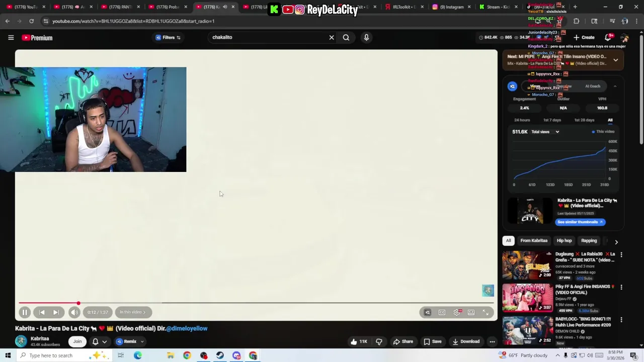Image resolution: width=644 pixels, height=362 pixels.
Task: Open the account avatar menu
Action: (x=624, y=38)
